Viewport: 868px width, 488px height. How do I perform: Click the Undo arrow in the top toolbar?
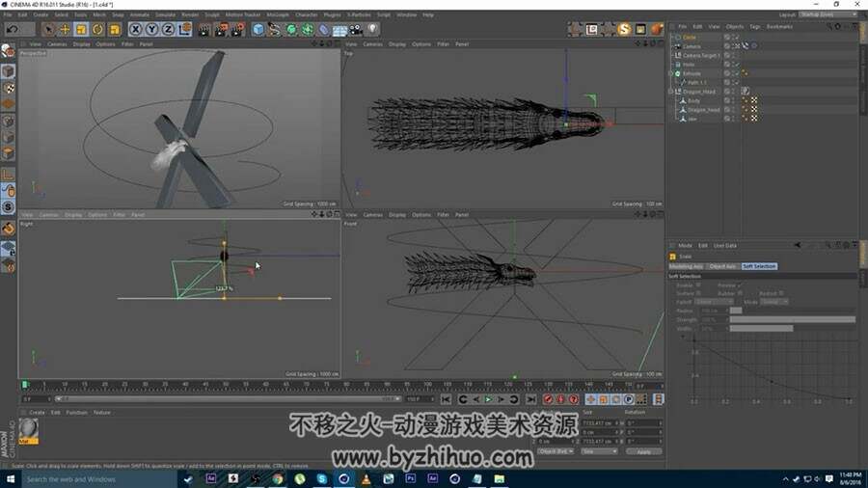pos(13,29)
